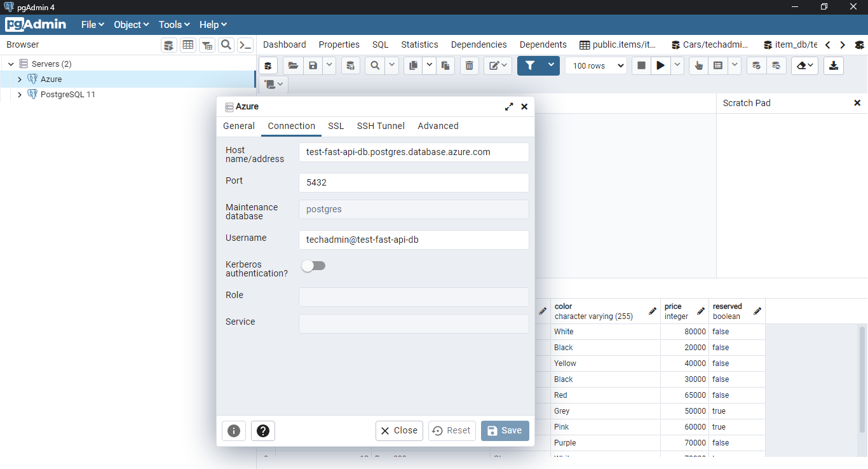Image resolution: width=868 pixels, height=469 pixels.
Task: Open the Execute options dropdown arrow
Action: pyautogui.click(x=677, y=65)
